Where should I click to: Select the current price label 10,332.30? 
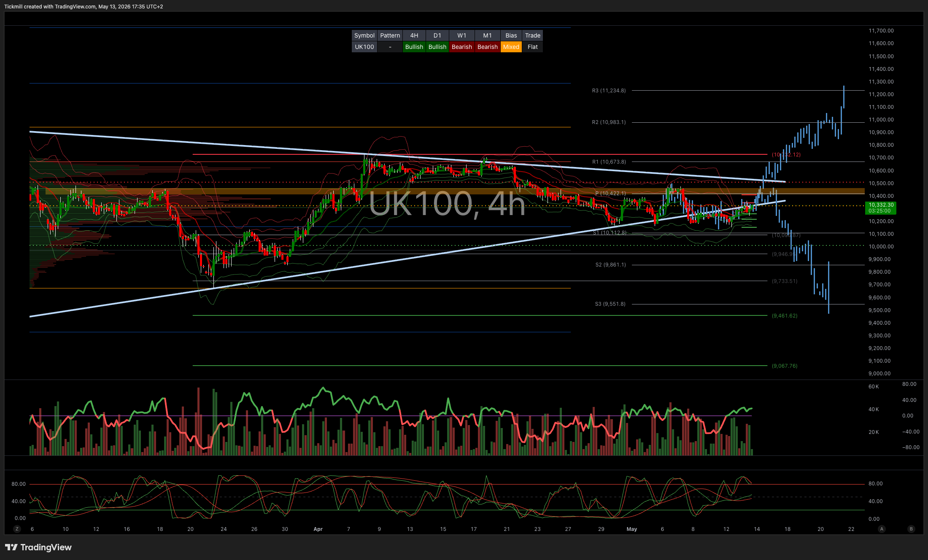[881, 207]
